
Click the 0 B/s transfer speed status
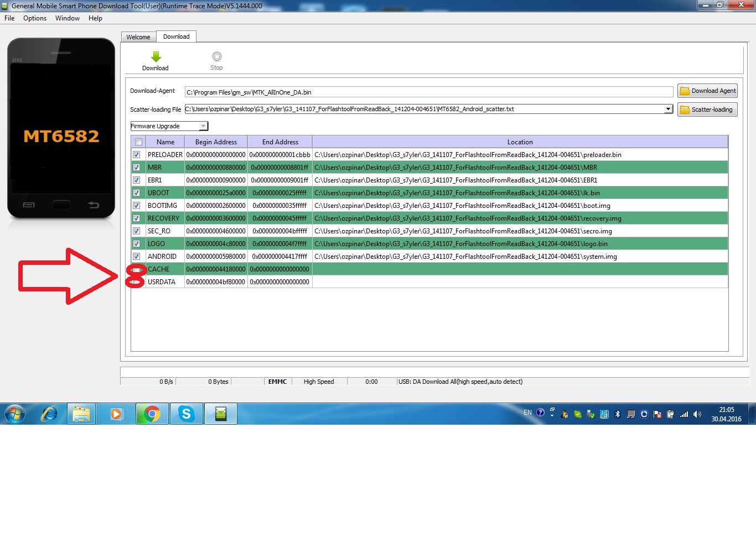click(166, 382)
